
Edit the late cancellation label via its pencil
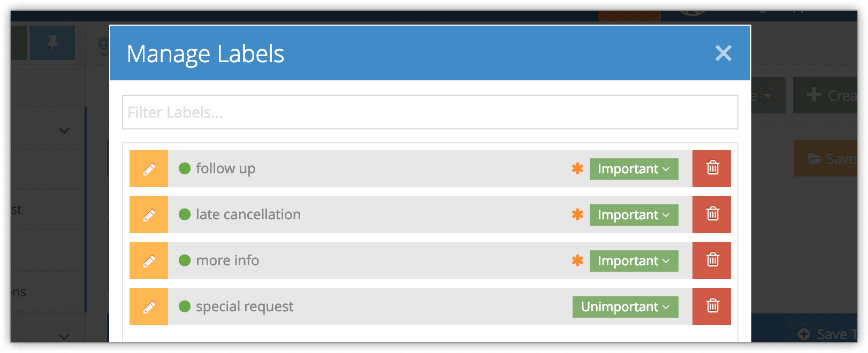[149, 214]
